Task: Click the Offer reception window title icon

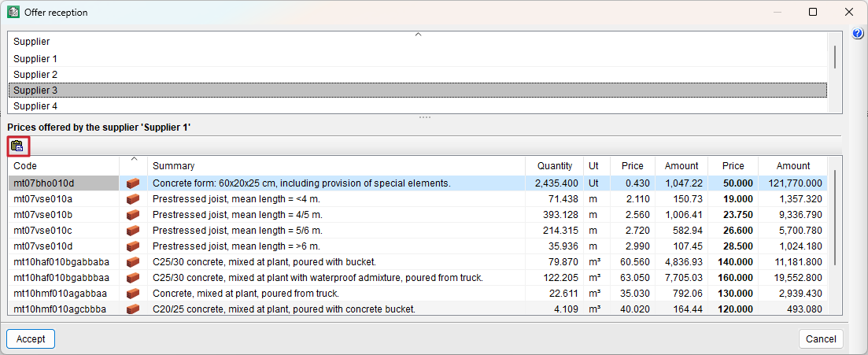Action: [13, 13]
